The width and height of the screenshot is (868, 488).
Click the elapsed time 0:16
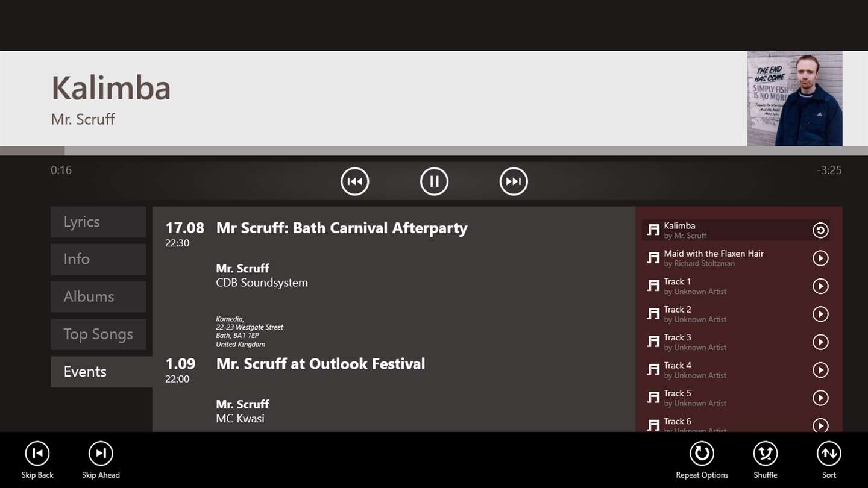[x=61, y=170]
